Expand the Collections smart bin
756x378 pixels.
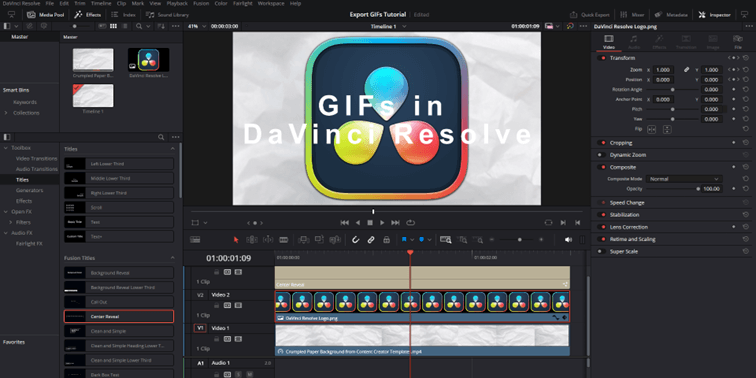pyautogui.click(x=6, y=113)
